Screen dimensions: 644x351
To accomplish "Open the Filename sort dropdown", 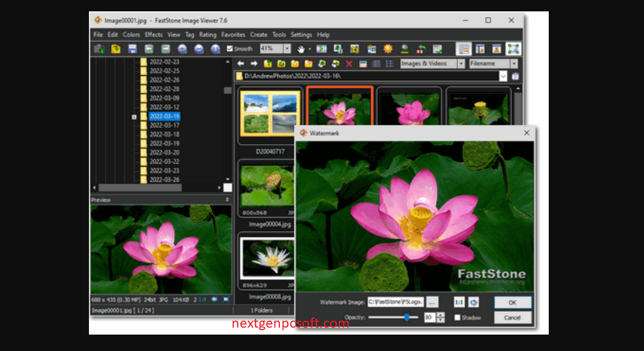I will click(x=514, y=64).
